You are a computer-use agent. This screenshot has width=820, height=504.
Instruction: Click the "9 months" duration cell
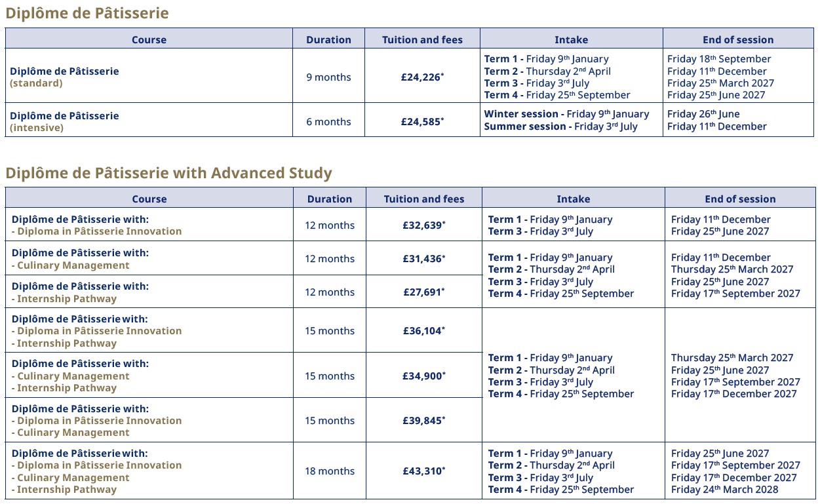(x=328, y=77)
